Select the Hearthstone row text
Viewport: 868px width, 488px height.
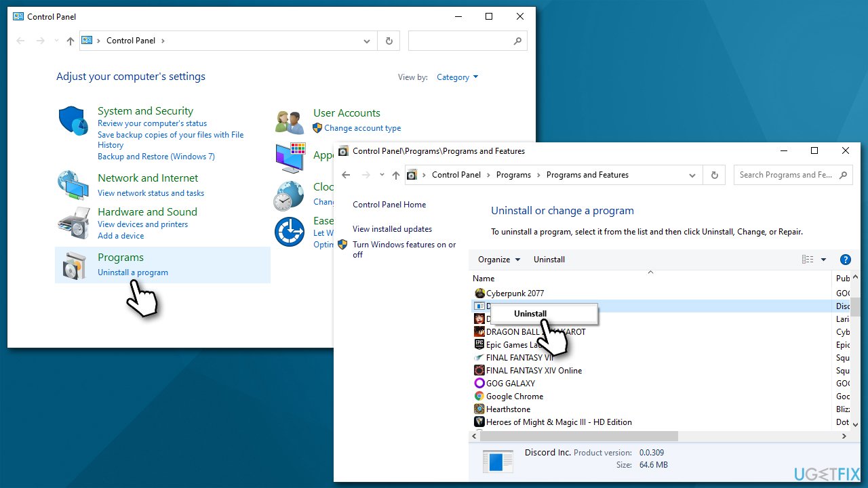pyautogui.click(x=508, y=409)
